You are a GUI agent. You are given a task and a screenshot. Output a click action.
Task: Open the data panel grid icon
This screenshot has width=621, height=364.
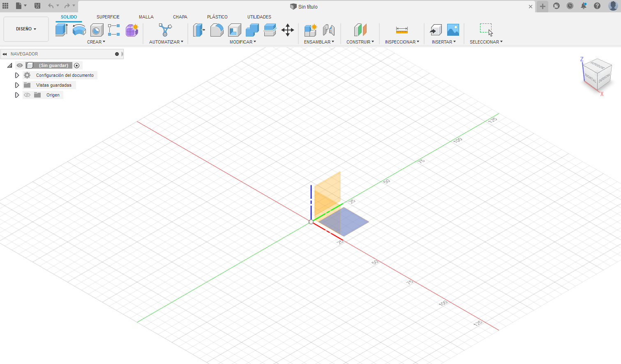click(x=5, y=6)
